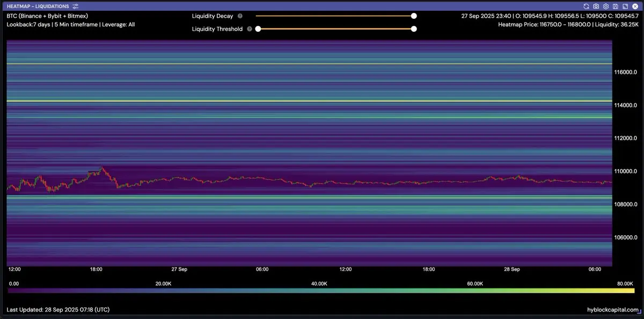Image resolution: width=644 pixels, height=319 pixels.
Task: Show help for Liquidity Threshold
Action: coord(250,29)
